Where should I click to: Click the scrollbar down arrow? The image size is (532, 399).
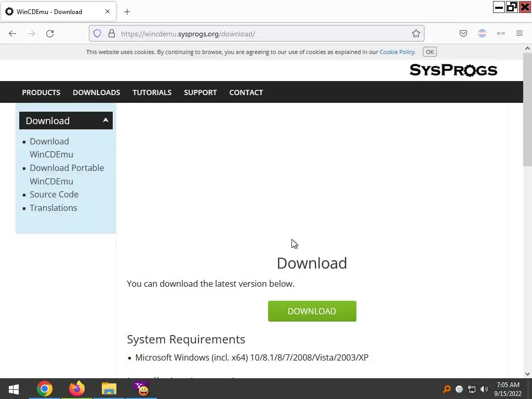527,374
